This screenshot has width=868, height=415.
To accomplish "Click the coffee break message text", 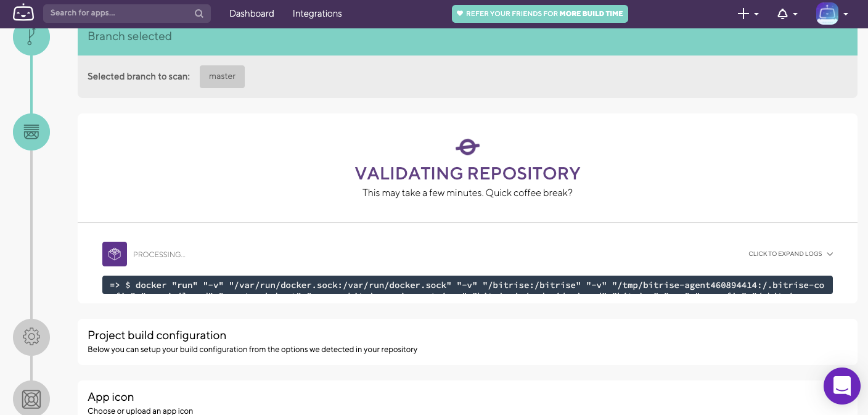I will pos(467,193).
